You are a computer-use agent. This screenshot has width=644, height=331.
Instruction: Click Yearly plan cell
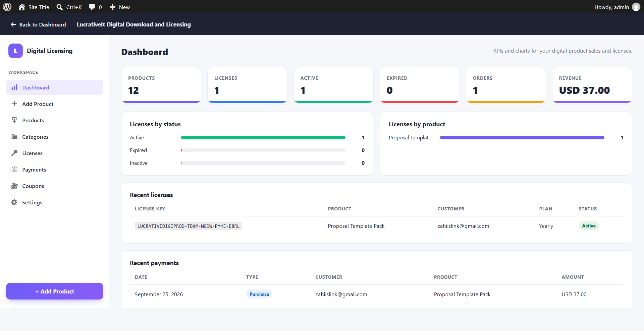546,226
